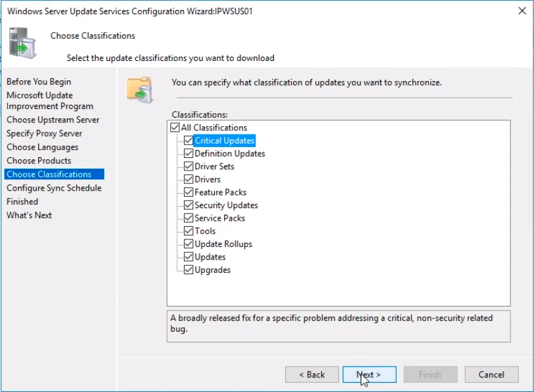Toggle the Feature Packs checkbox
This screenshot has width=534, height=392.
point(188,192)
